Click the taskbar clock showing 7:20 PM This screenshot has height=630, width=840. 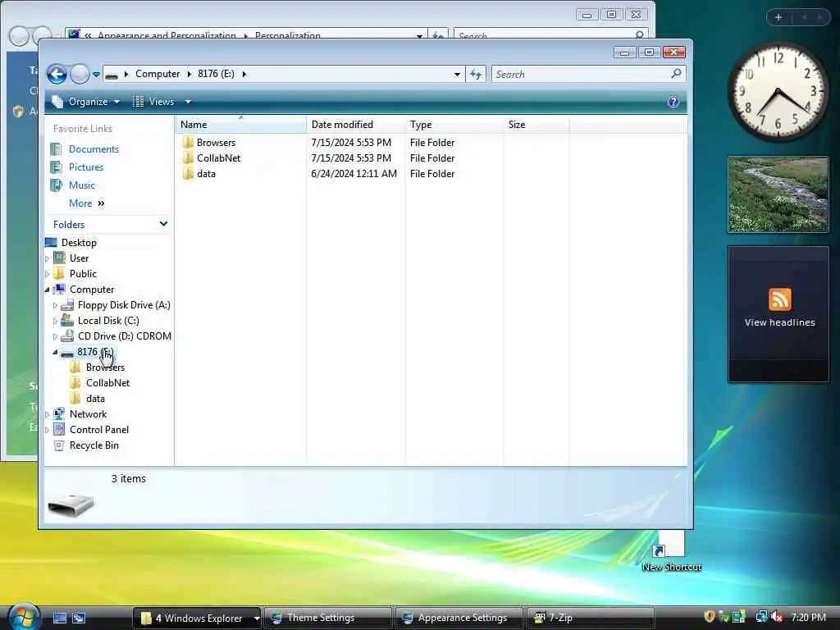(808, 617)
